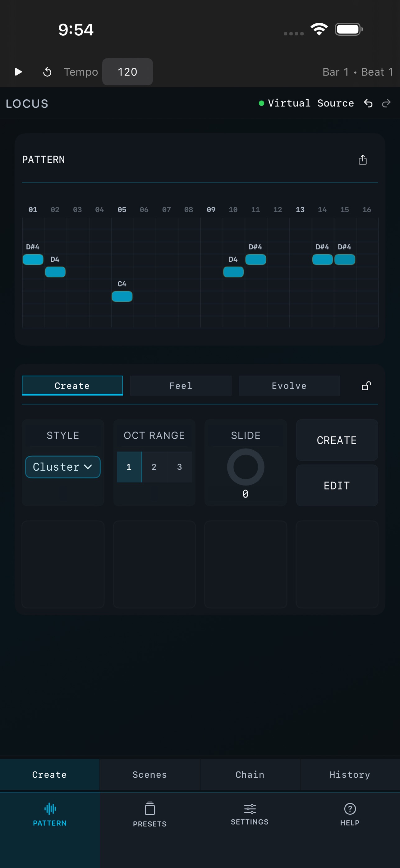Select the D#4 note at step 15
The height and width of the screenshot is (868, 400).
[x=344, y=260]
